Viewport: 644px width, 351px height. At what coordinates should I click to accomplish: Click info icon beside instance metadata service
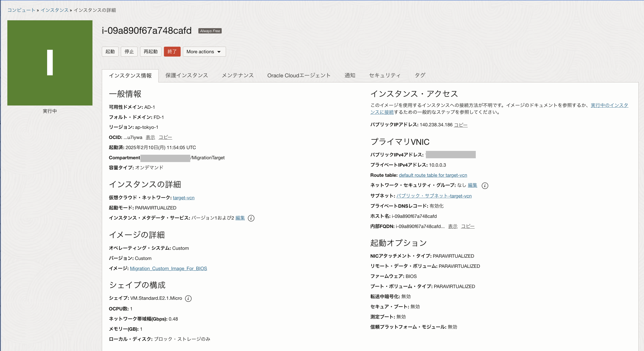pyautogui.click(x=251, y=218)
